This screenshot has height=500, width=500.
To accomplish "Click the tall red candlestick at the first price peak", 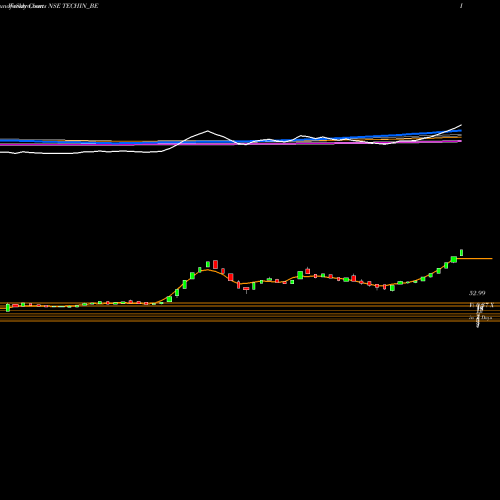I will click(x=216, y=264).
